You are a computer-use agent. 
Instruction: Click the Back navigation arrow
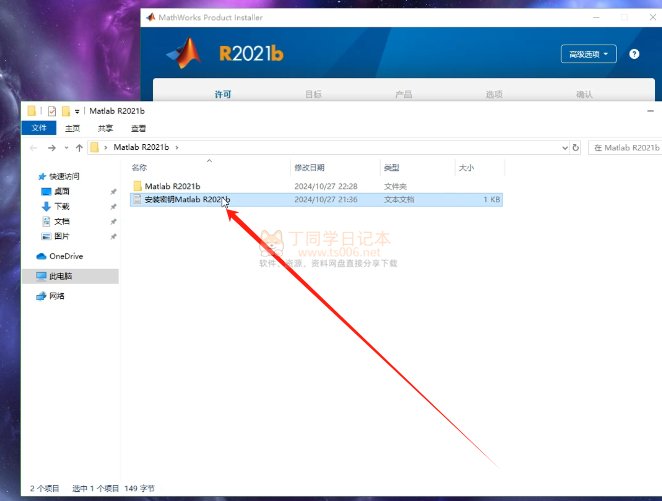point(33,148)
